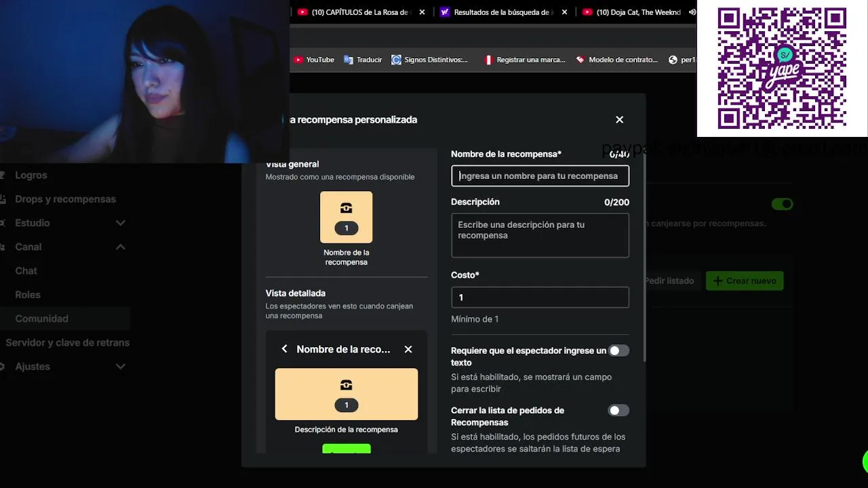
Task: Click the 0/200 description counter
Action: [x=616, y=202]
